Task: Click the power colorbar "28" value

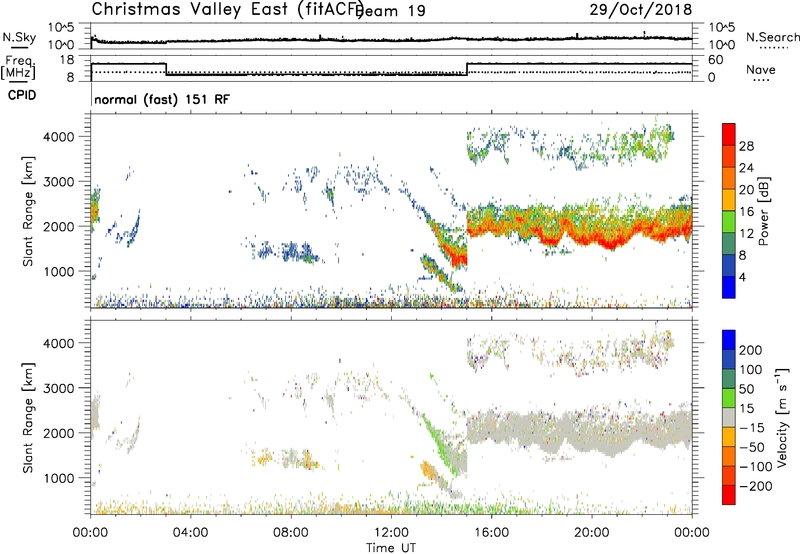Action: [x=746, y=146]
